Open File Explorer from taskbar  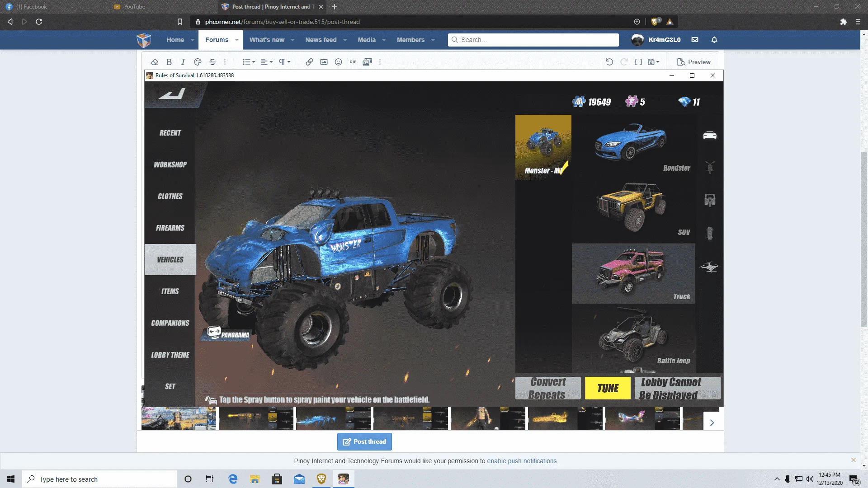[255, 479]
